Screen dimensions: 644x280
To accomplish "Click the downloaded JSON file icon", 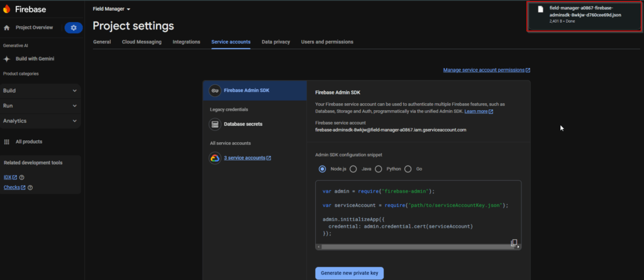I will (x=540, y=9).
